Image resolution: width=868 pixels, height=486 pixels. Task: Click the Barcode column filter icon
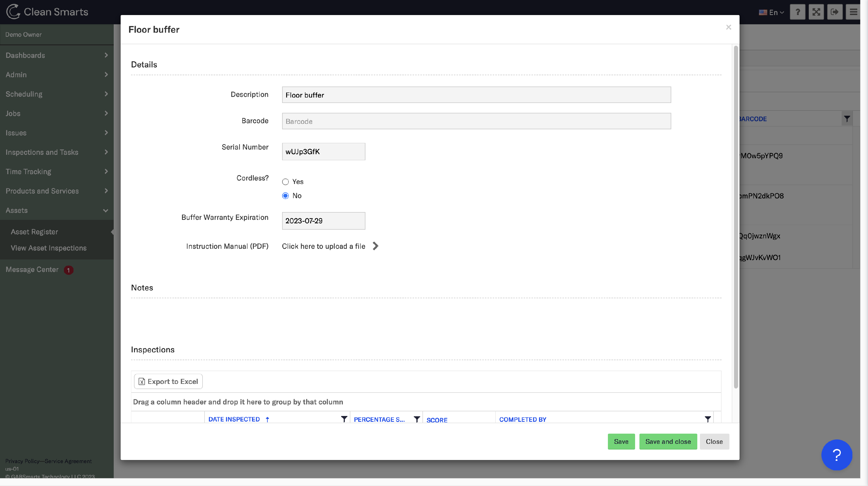click(x=846, y=119)
